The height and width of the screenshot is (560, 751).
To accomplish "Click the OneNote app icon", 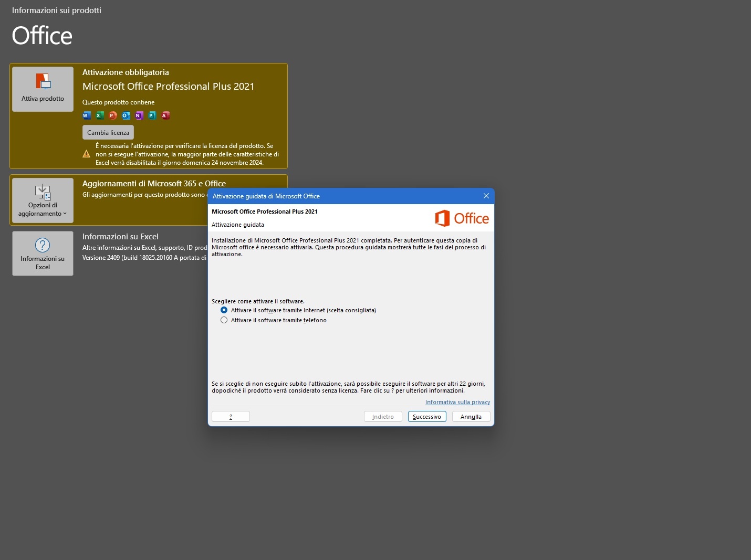I will tap(139, 115).
